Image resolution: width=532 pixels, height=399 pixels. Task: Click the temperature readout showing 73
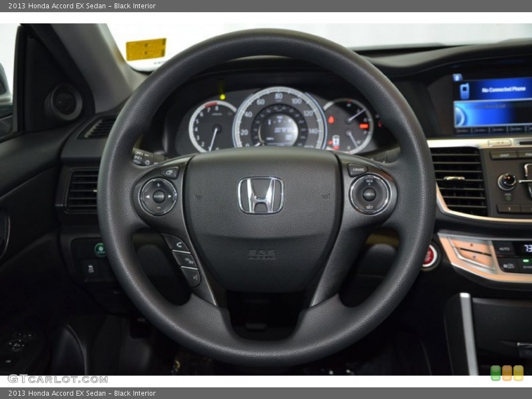527,248
